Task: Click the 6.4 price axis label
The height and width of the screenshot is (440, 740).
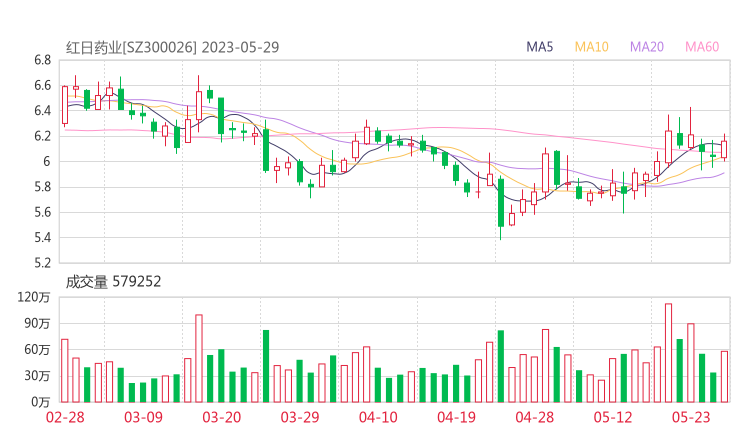Action: [42, 111]
